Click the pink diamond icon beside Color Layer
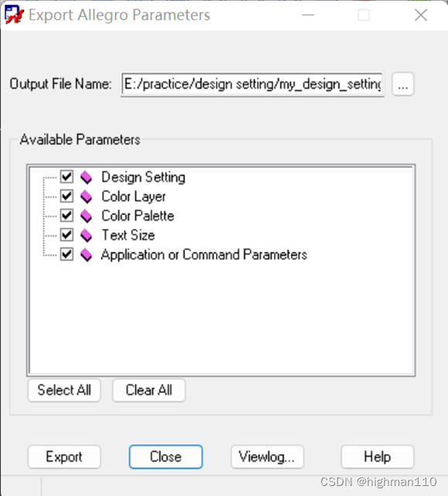448x496 pixels. (86, 197)
